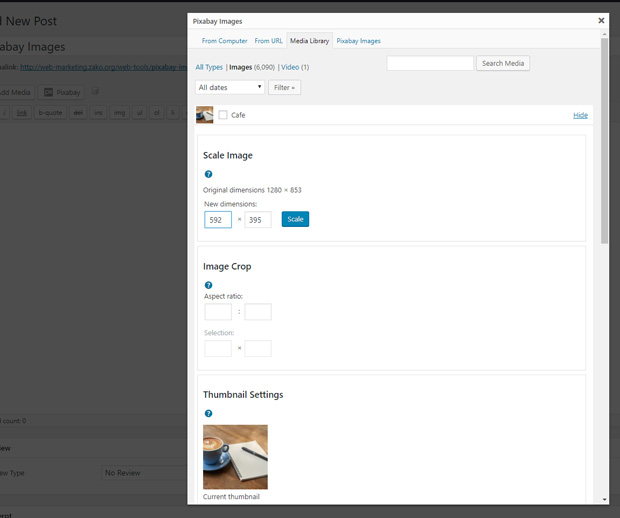Open the Pixabay Images tab
The width and height of the screenshot is (620, 518).
click(358, 41)
